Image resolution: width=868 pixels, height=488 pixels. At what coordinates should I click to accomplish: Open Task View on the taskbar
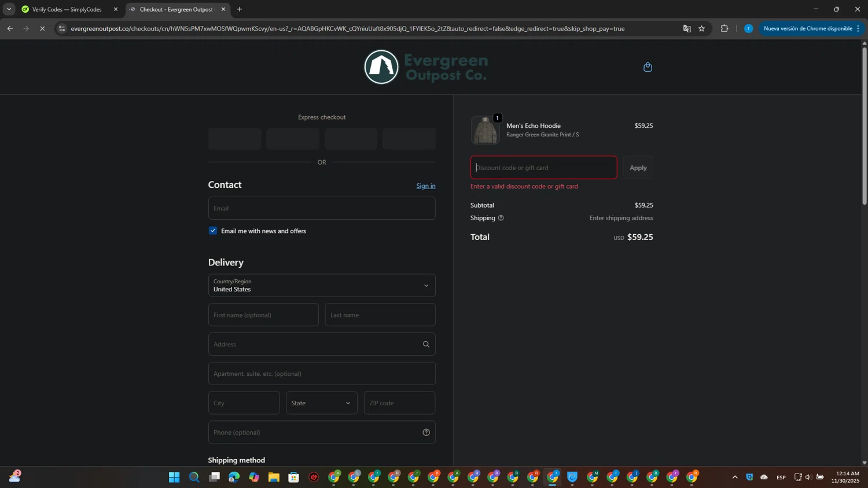[214, 477]
